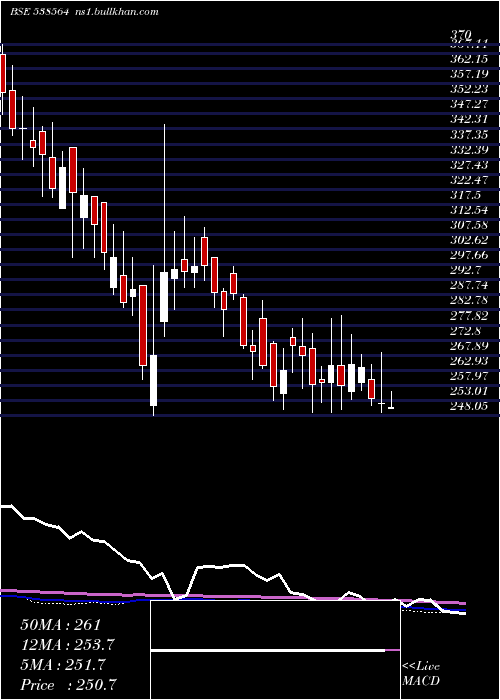Click the '248.05' price axis label
Viewport: 500px width, 700px height.
point(469,406)
